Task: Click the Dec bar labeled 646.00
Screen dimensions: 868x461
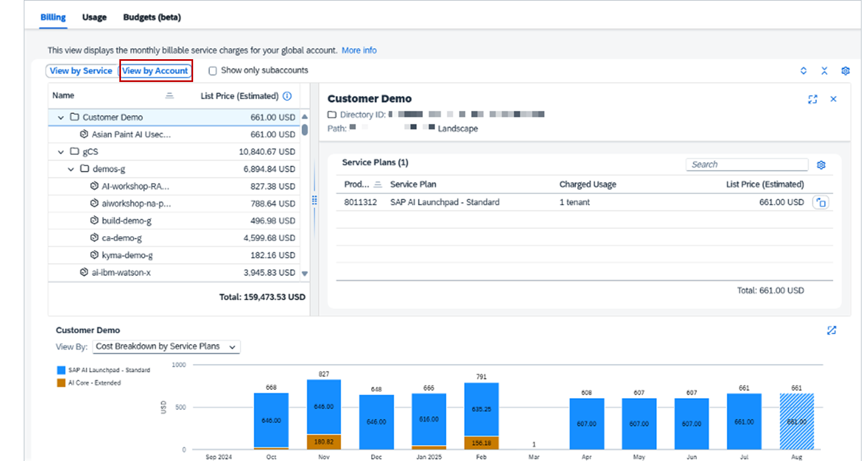Action: pyautogui.click(x=376, y=421)
